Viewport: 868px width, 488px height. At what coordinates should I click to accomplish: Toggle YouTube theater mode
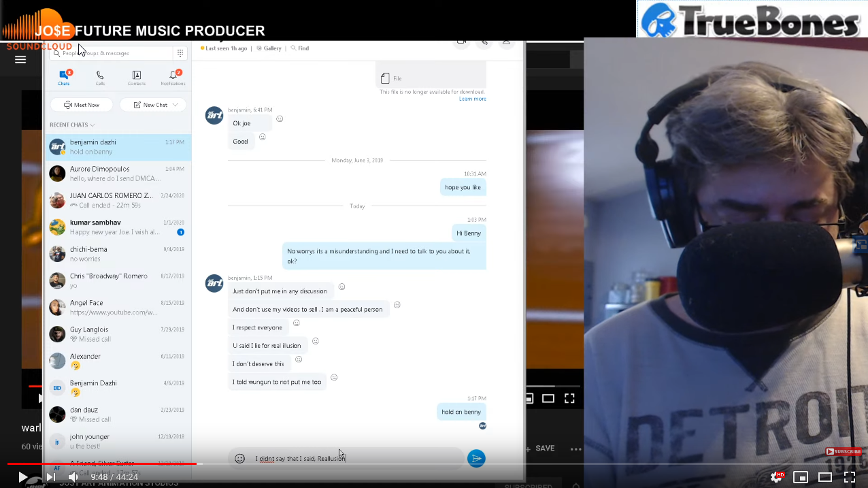(825, 477)
